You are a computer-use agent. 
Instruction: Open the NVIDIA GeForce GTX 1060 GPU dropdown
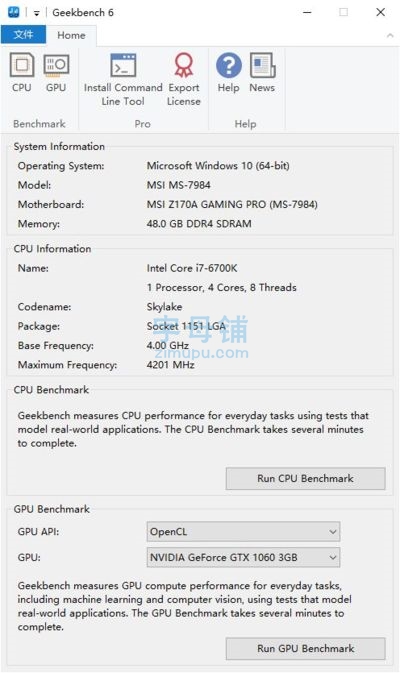(x=243, y=557)
